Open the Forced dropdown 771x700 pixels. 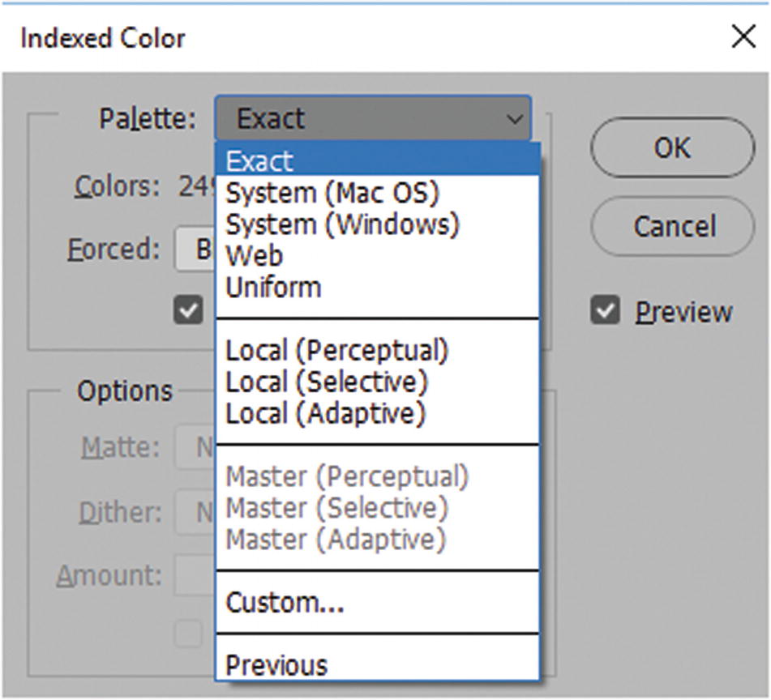point(195,250)
